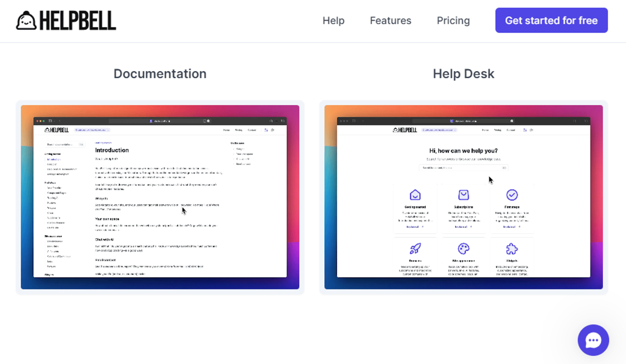Screen dimensions: 626x364
Task: Click the Helpbell logo inside Help Desk preview
Action: pos(405,130)
